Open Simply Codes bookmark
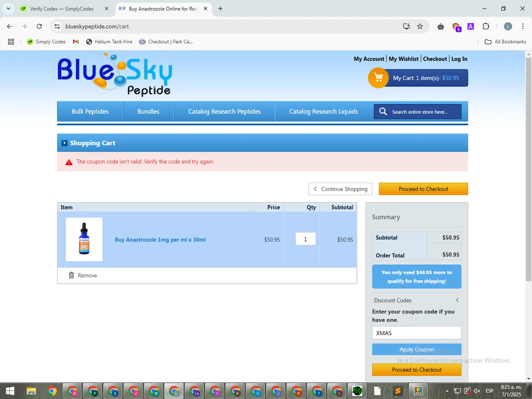Screen dimensions: 532x399 pyautogui.click(x=46, y=42)
